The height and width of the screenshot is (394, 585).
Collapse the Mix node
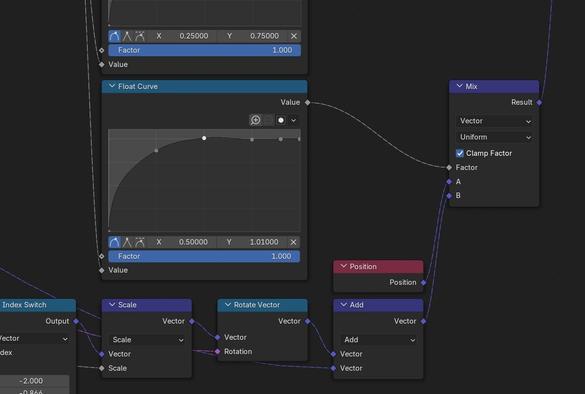(x=459, y=86)
